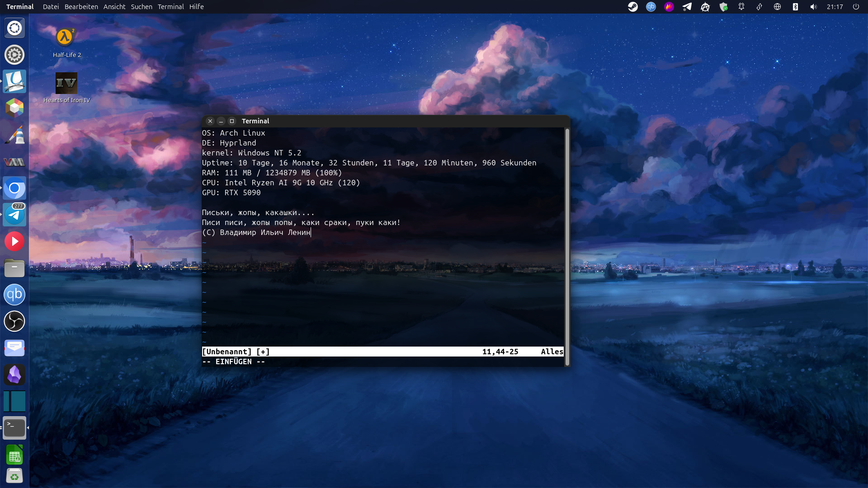
Task: Open the Ansicht menu
Action: [114, 7]
